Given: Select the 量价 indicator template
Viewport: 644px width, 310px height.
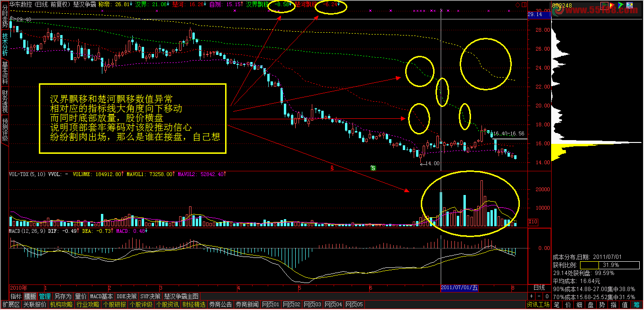Looking at the screenshot, I should (x=81, y=296).
